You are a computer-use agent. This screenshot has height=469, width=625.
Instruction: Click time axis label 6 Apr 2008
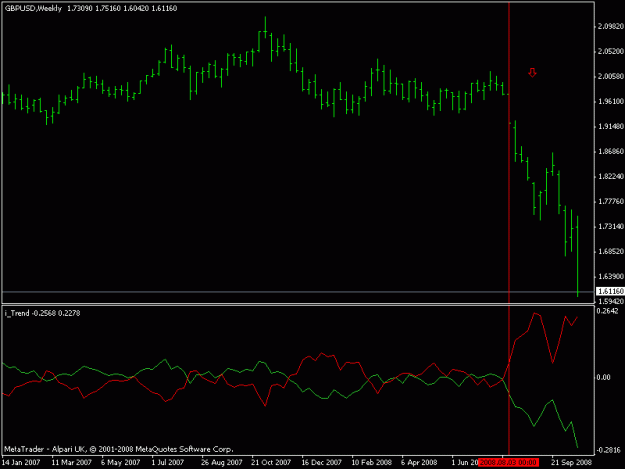pyautogui.click(x=419, y=462)
